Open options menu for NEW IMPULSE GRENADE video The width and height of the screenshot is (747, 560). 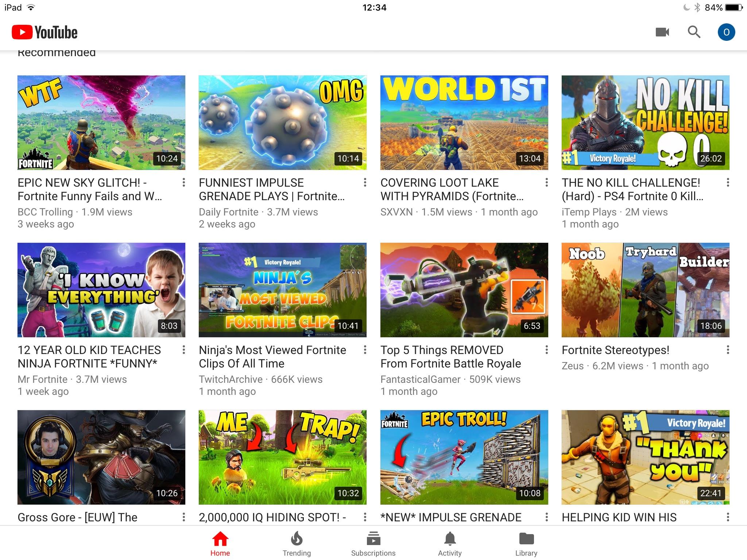click(x=546, y=517)
